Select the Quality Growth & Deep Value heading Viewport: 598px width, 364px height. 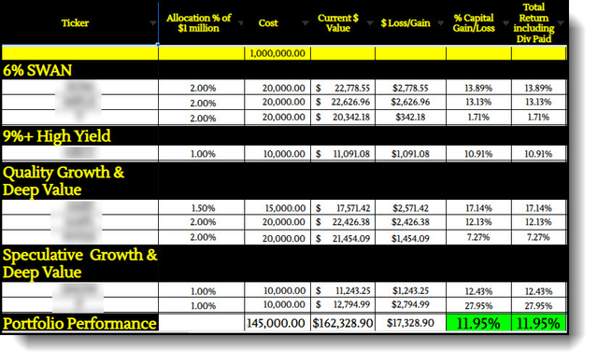[x=64, y=181]
